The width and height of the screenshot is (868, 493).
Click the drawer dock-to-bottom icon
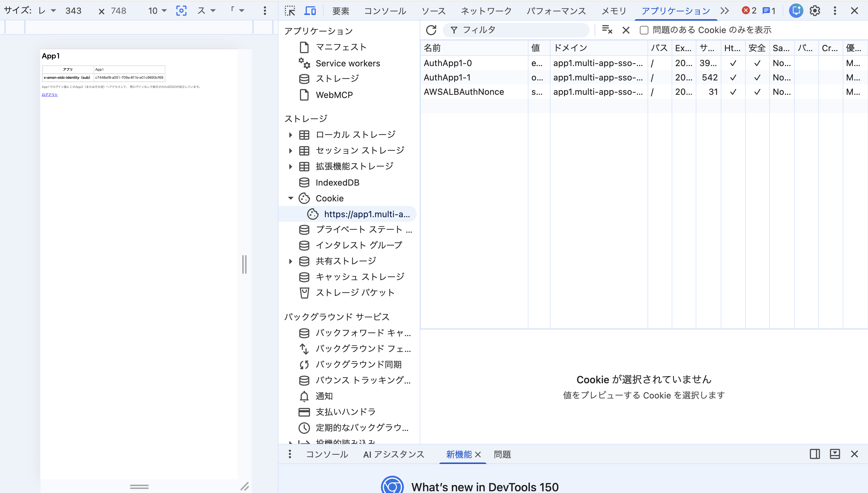835,454
